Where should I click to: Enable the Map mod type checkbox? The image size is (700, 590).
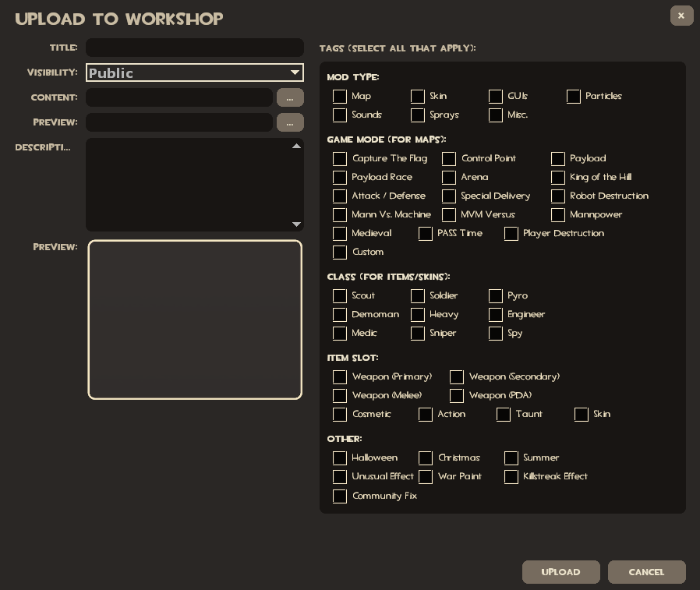click(x=340, y=97)
